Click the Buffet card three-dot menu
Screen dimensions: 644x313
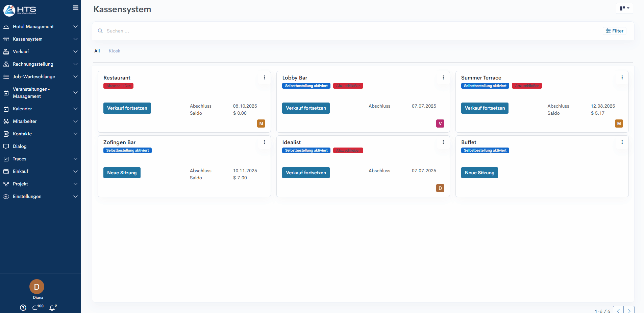(x=622, y=142)
